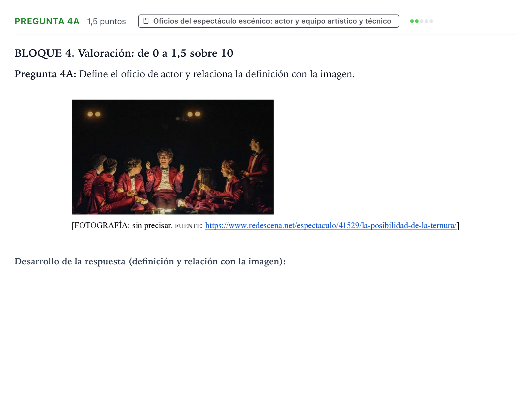Click the Desarrollo de la respuesta heading
The image size is (532, 414).
150,261
